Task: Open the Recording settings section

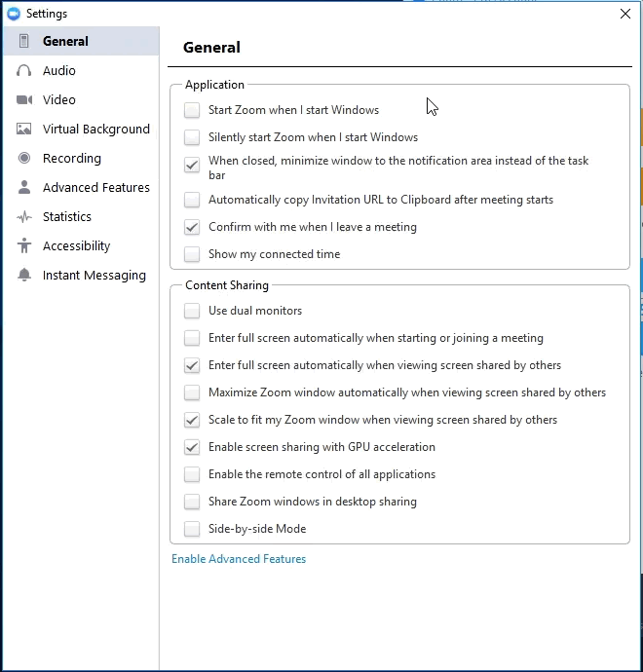Action: point(82,158)
